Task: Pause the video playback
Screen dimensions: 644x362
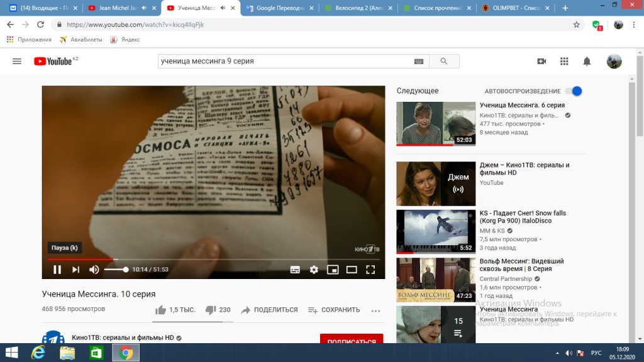Action: click(57, 270)
